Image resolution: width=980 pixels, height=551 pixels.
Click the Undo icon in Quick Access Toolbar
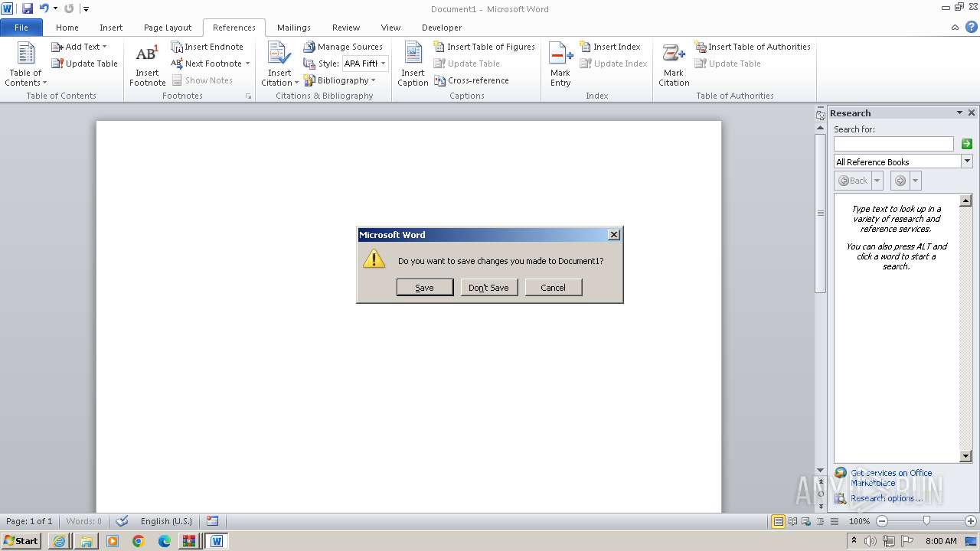point(44,8)
